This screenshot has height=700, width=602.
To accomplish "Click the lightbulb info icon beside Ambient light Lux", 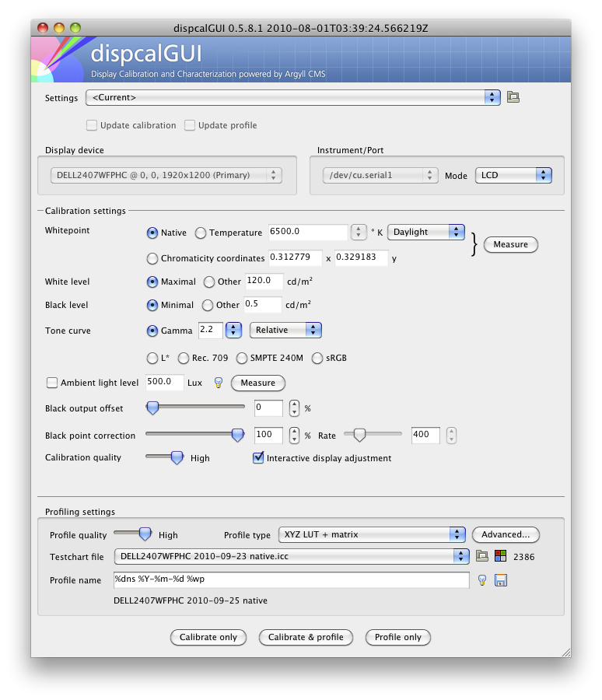I will 219,383.
